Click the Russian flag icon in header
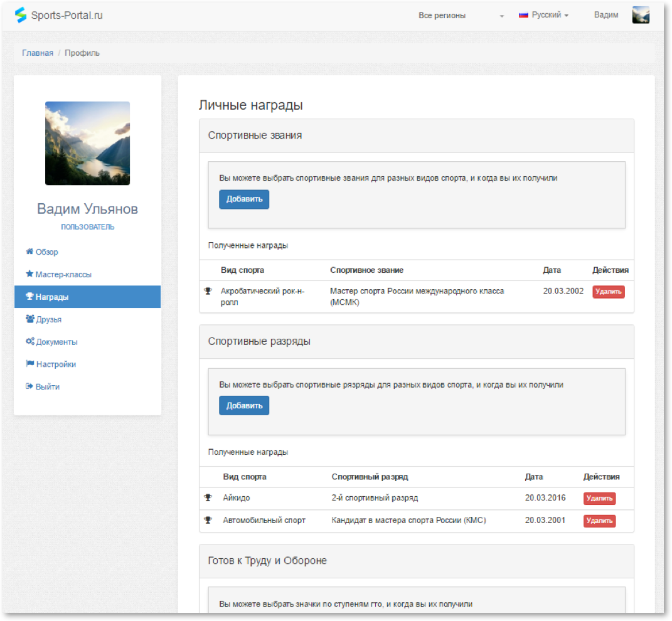 pos(523,15)
